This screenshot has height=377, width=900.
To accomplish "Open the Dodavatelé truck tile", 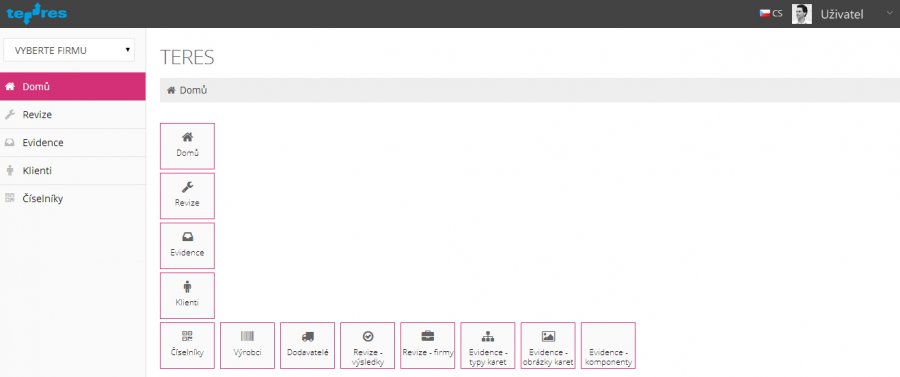I will pyautogui.click(x=308, y=345).
